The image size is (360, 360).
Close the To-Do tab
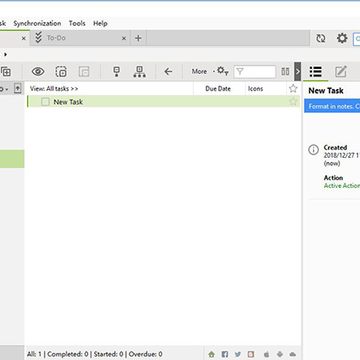tap(124, 38)
